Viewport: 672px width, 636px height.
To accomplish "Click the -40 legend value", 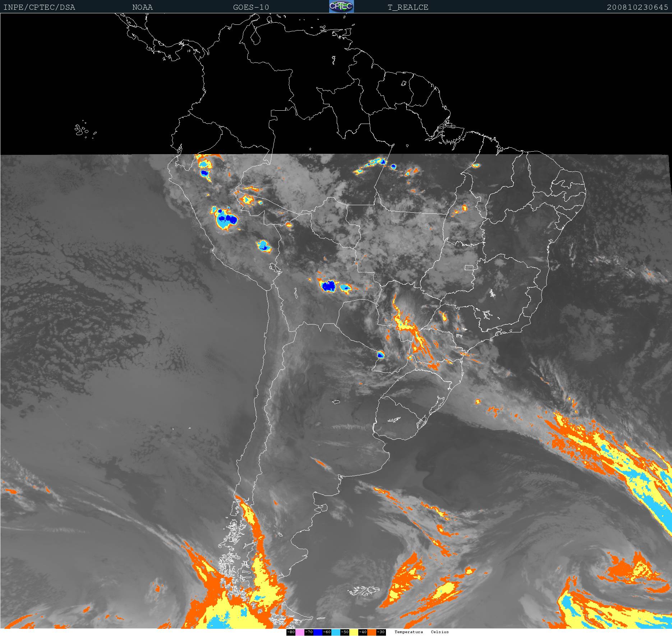I will [363, 632].
